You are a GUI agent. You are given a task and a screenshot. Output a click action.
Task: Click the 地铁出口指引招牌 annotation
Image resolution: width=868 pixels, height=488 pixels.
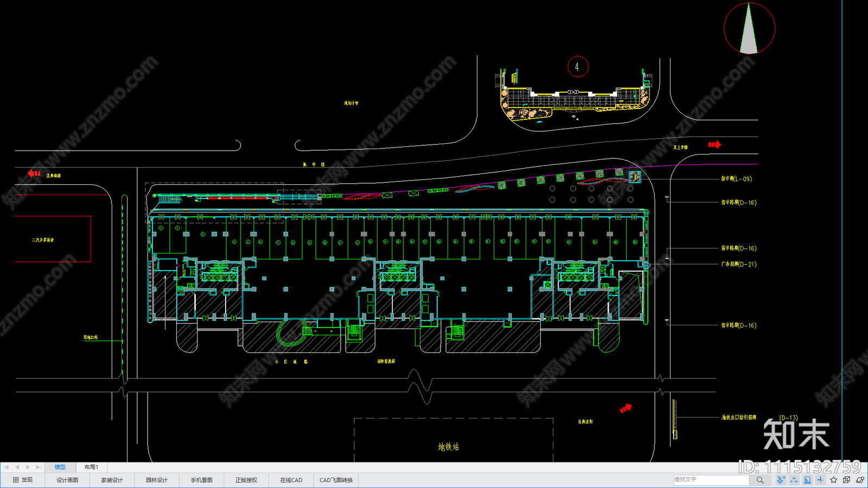point(738,418)
